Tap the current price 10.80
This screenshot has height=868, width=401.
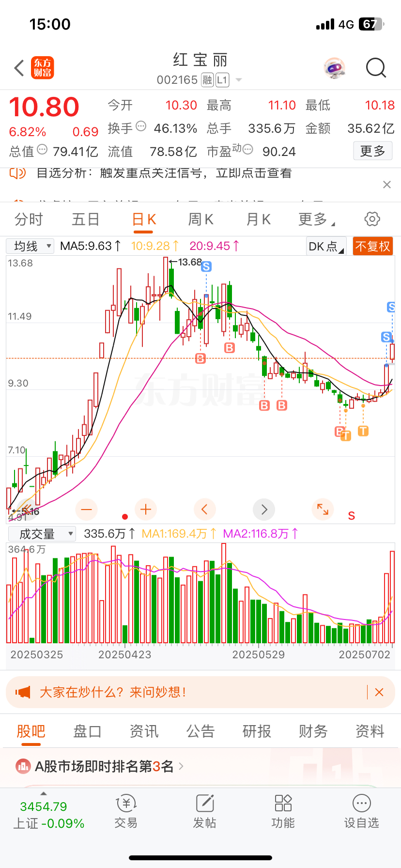(x=44, y=107)
